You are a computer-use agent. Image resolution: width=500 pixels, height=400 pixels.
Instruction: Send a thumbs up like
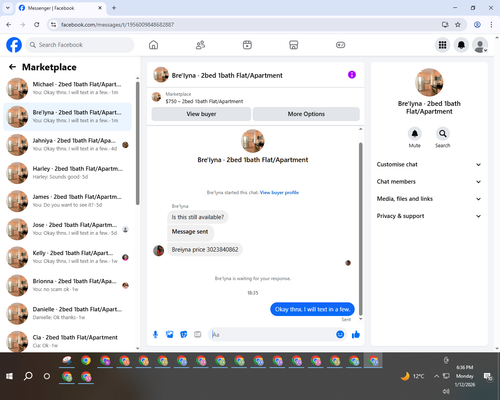pyautogui.click(x=356, y=334)
